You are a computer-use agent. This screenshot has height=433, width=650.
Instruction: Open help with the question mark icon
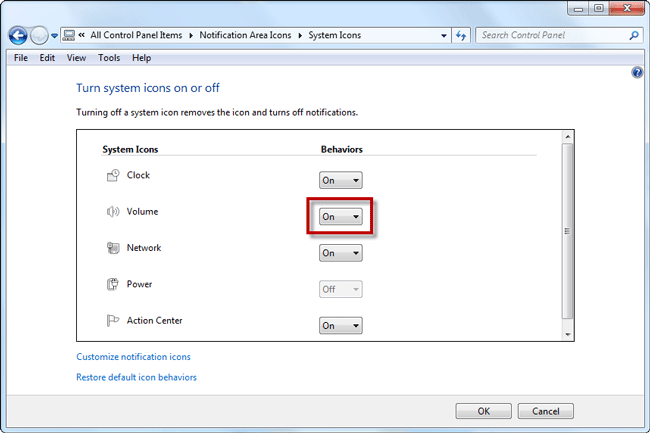[x=637, y=73]
